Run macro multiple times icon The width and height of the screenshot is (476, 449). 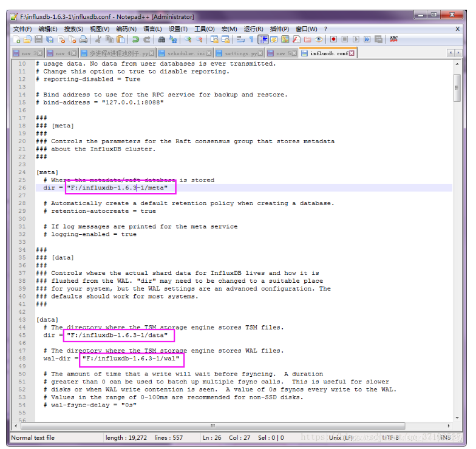367,39
